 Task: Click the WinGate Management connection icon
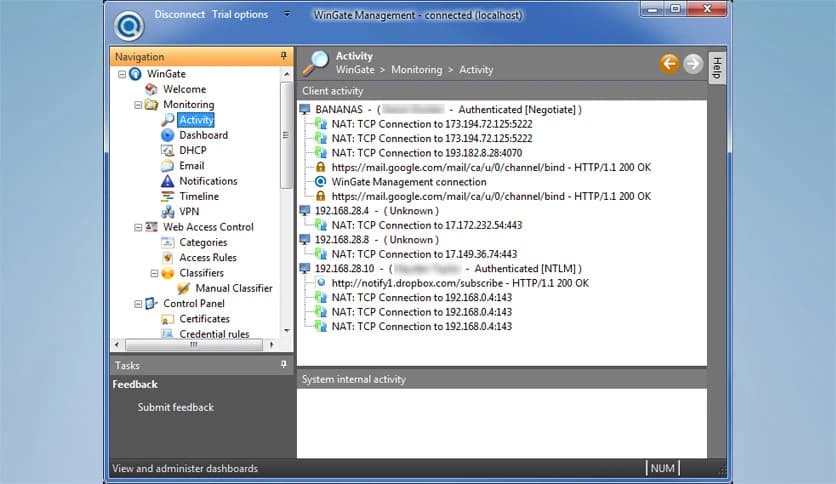point(320,181)
